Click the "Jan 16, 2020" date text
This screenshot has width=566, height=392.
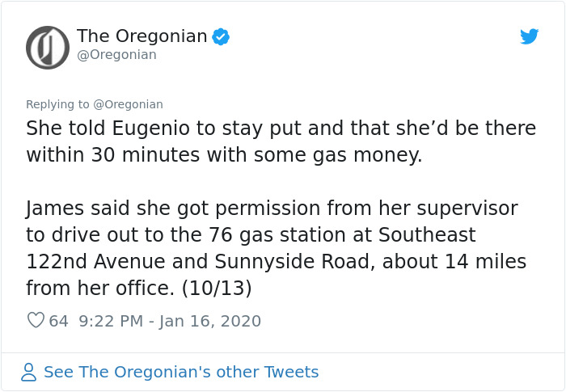click(210, 321)
